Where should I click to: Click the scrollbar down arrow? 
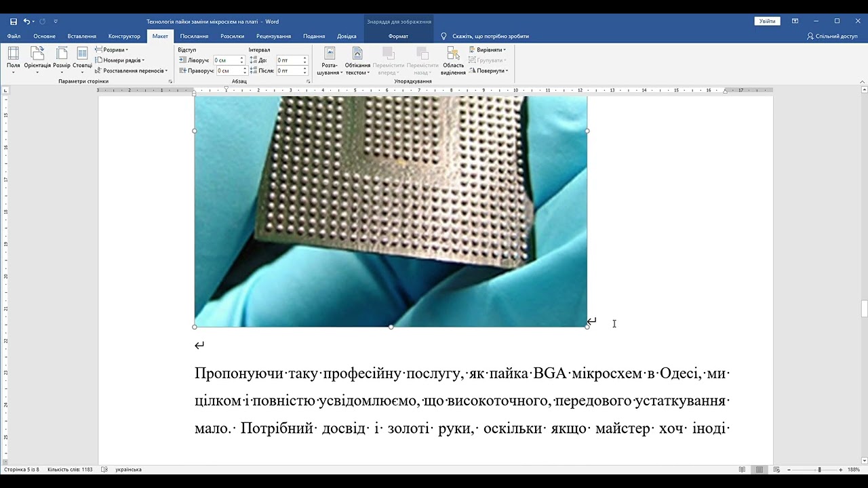(x=864, y=461)
